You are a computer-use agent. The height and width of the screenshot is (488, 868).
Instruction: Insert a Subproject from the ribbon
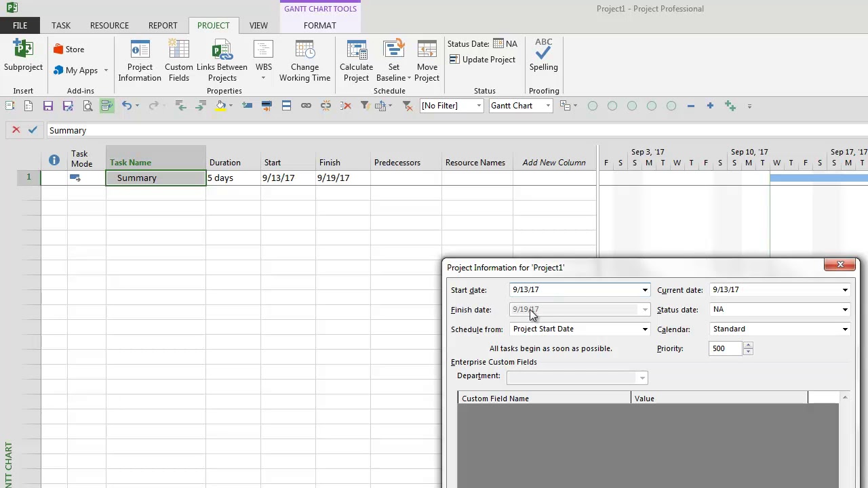23,56
